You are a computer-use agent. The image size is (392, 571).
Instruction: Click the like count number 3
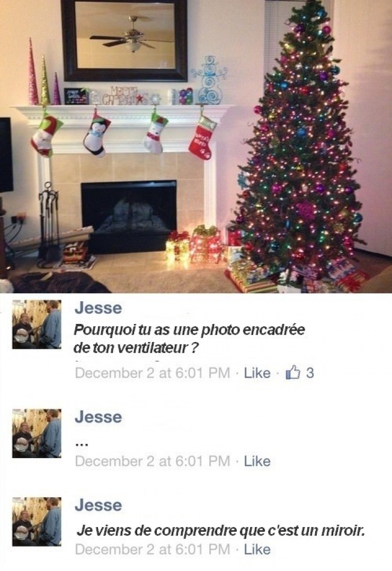pos(310,373)
